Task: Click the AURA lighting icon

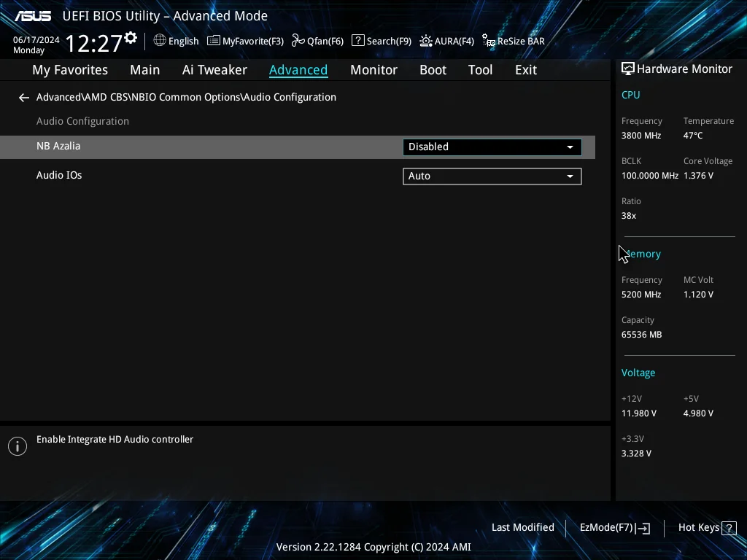Action: 426,41
